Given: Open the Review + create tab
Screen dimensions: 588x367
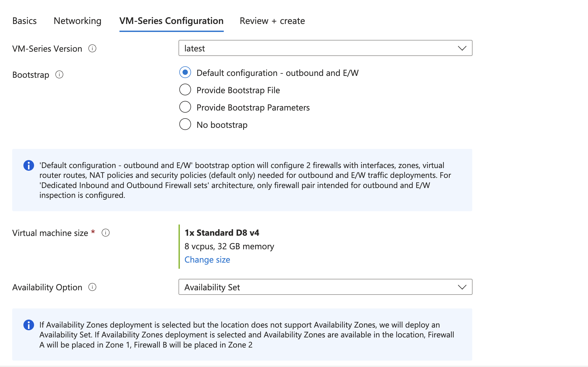Looking at the screenshot, I should click(272, 21).
